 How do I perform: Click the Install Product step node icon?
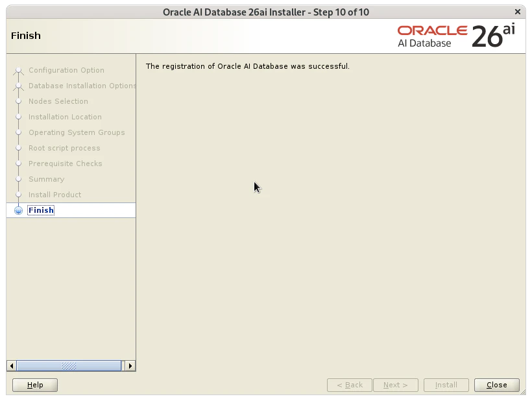[x=19, y=195]
